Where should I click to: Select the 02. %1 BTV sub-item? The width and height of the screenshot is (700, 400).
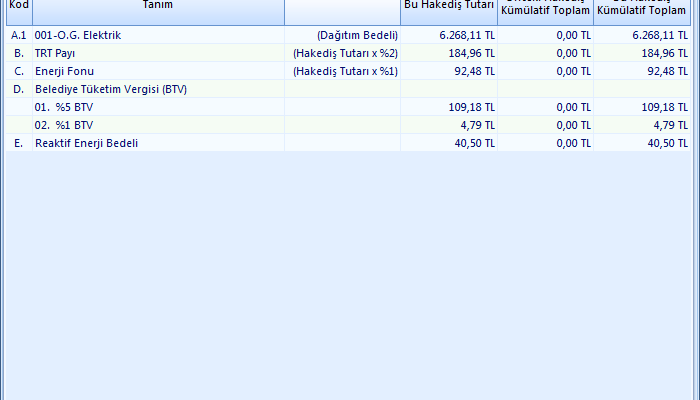pyautogui.click(x=64, y=125)
